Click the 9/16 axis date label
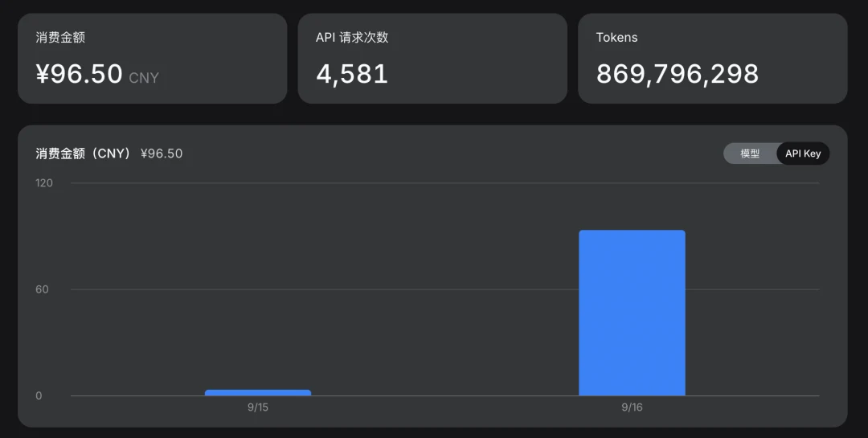 [632, 407]
